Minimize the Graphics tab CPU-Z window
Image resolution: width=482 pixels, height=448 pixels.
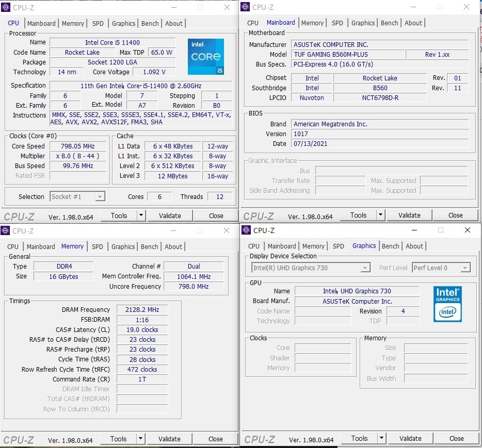(414, 230)
